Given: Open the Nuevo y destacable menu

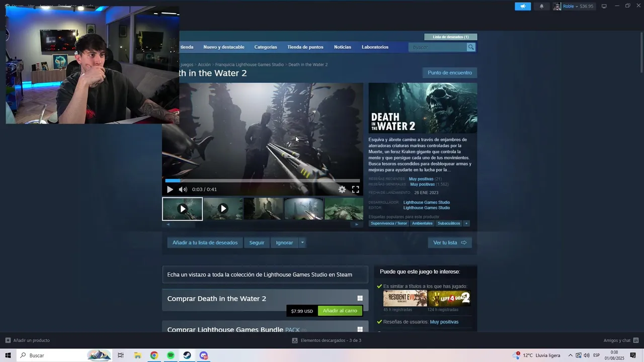Looking at the screenshot, I should tap(224, 47).
